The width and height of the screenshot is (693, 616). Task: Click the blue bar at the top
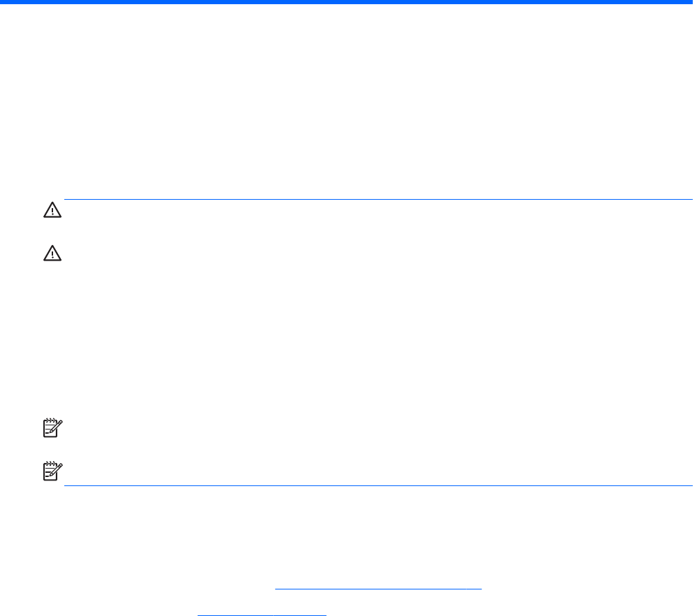[346, 3]
